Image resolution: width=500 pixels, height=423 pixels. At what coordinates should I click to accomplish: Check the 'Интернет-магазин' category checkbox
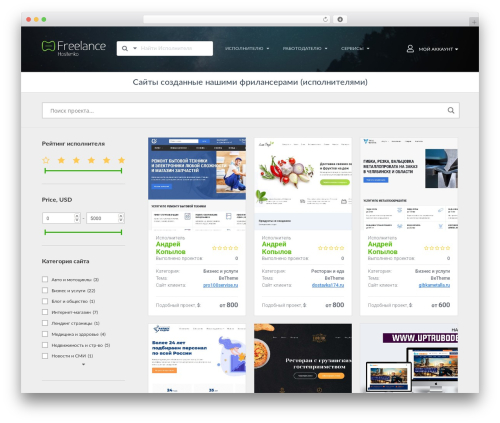(x=45, y=312)
